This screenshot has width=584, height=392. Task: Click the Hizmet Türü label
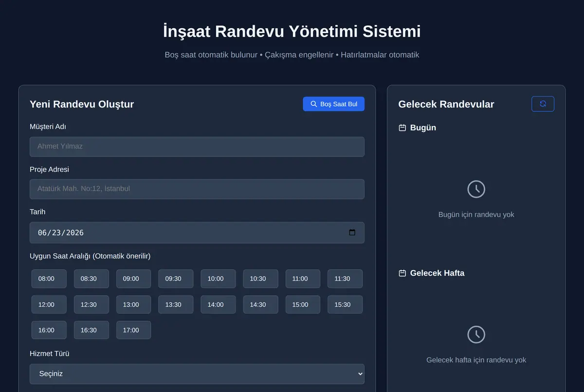coord(50,354)
